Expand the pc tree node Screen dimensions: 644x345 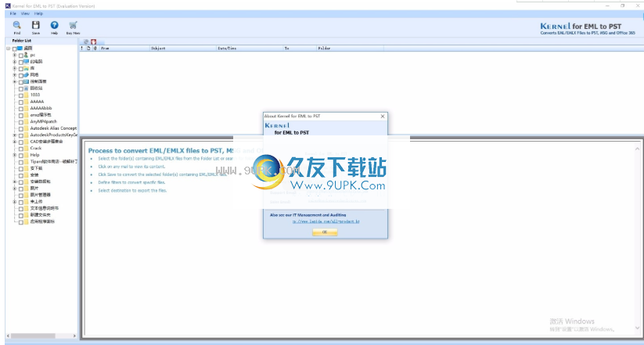coord(15,55)
